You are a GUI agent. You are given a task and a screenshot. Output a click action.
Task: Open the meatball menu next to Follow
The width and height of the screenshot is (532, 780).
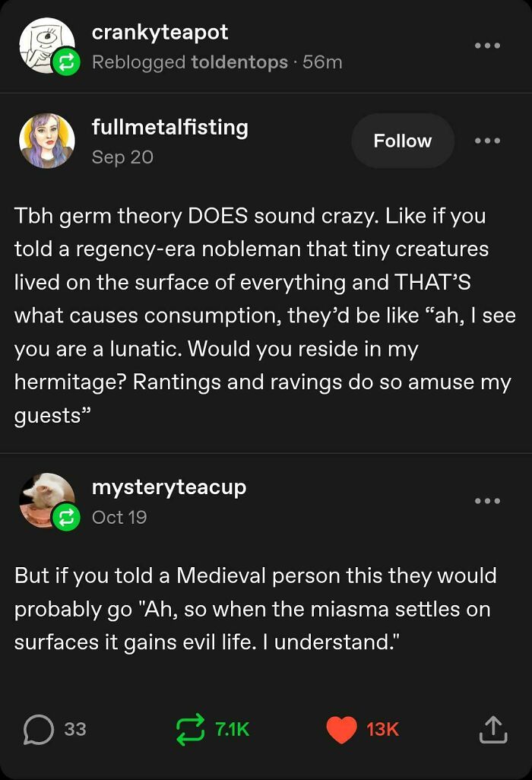[x=486, y=141]
